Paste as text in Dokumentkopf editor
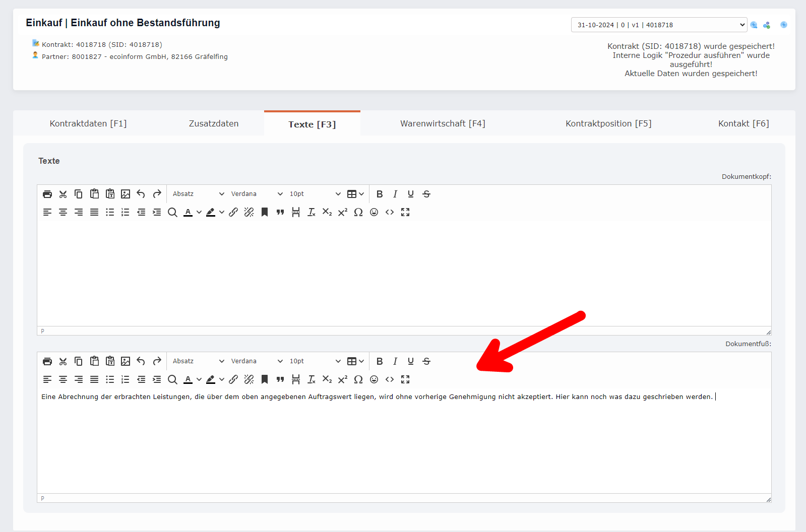Image resolution: width=806 pixels, height=532 pixels. point(110,194)
